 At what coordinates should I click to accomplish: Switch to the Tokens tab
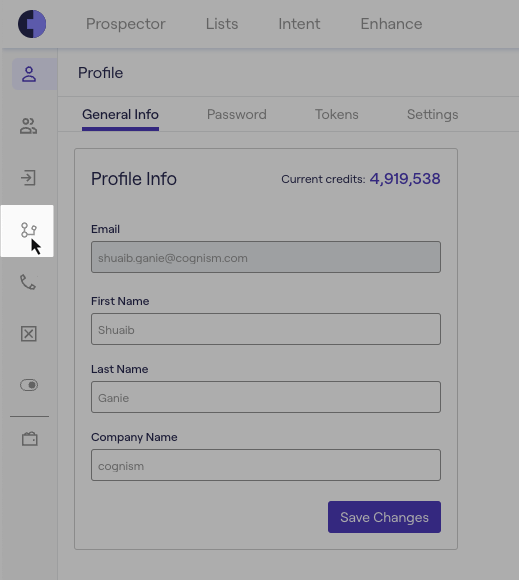coord(337,114)
